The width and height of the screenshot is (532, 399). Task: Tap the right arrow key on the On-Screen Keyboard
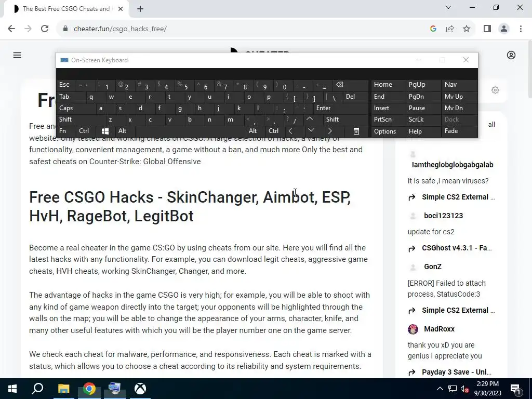tap(330, 131)
